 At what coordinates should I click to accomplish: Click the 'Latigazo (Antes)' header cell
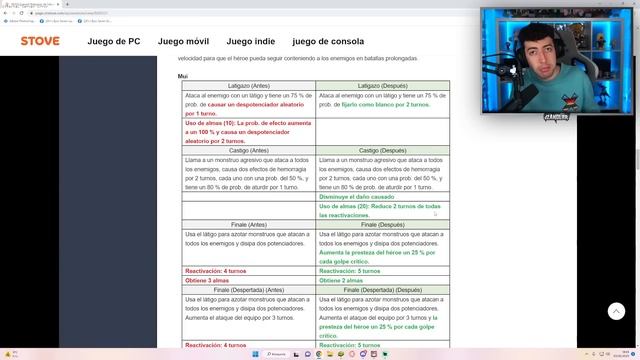(x=249, y=86)
